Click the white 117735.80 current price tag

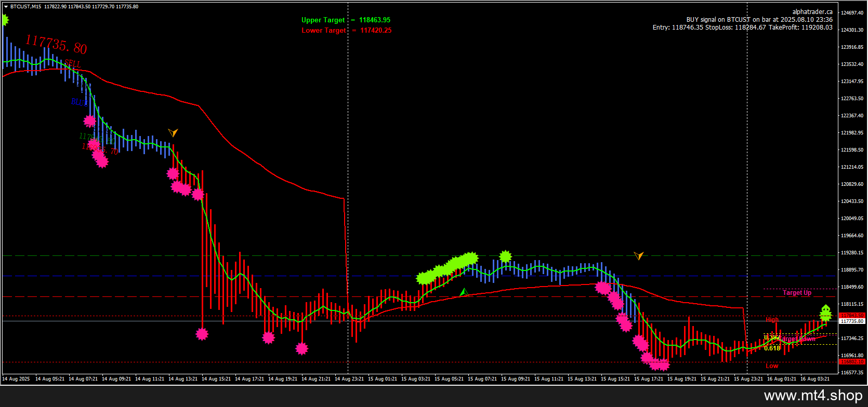(x=852, y=321)
